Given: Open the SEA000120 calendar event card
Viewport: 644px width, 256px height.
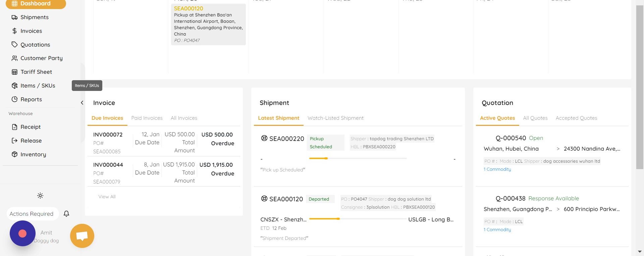Looking at the screenshot, I should pyautogui.click(x=208, y=24).
